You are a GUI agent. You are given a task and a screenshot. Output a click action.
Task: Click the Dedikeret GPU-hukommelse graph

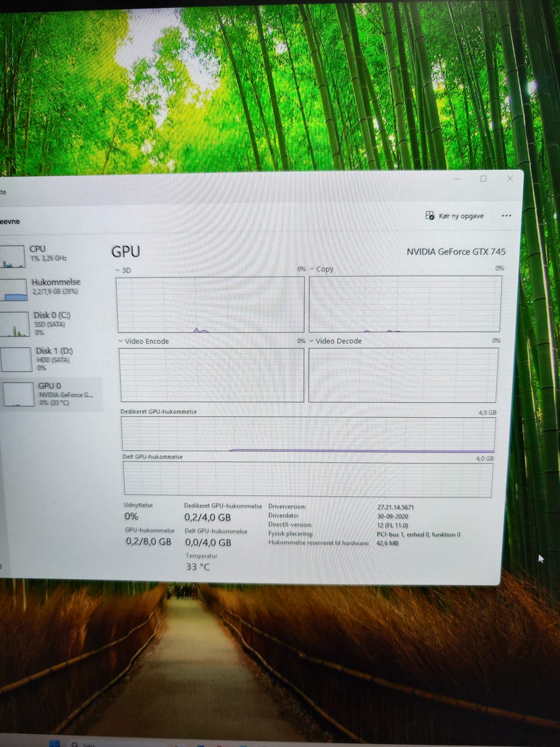308,434
